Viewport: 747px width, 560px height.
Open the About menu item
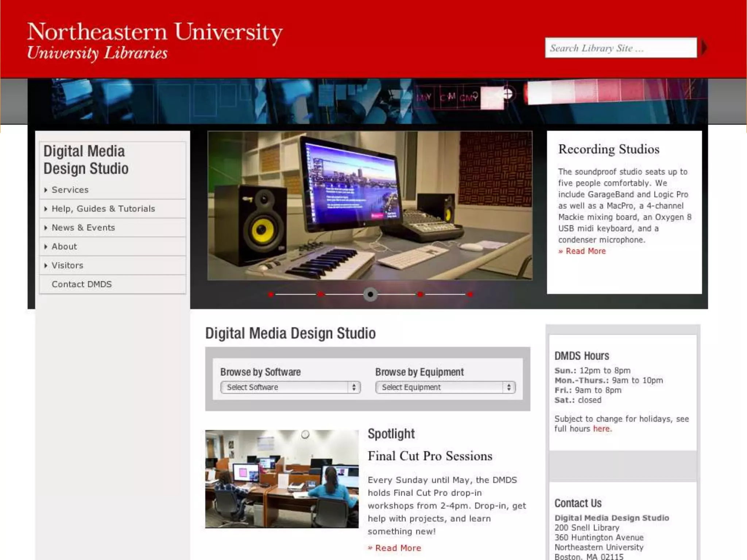click(64, 247)
